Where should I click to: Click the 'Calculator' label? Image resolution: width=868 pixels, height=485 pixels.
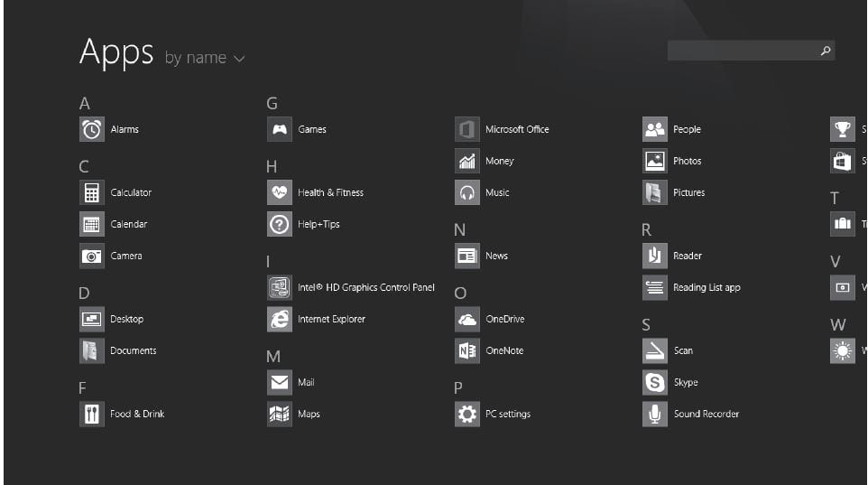(131, 193)
